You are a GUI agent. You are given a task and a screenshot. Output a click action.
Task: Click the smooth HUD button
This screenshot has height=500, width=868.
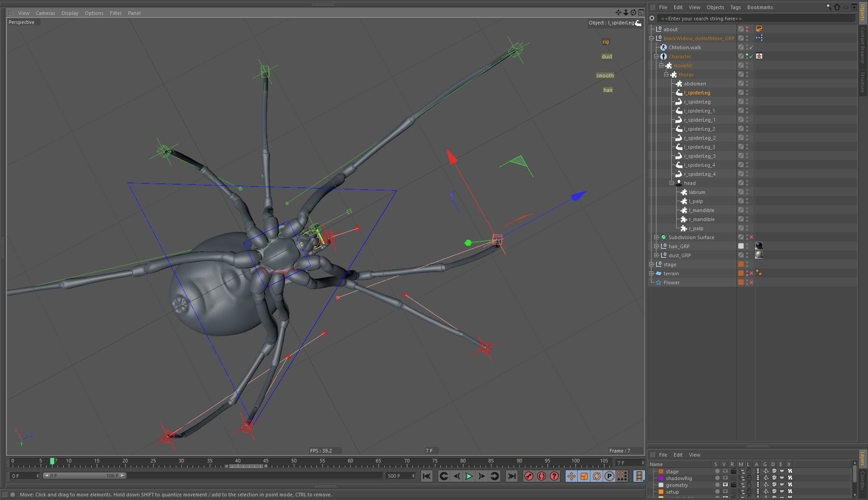click(x=605, y=75)
